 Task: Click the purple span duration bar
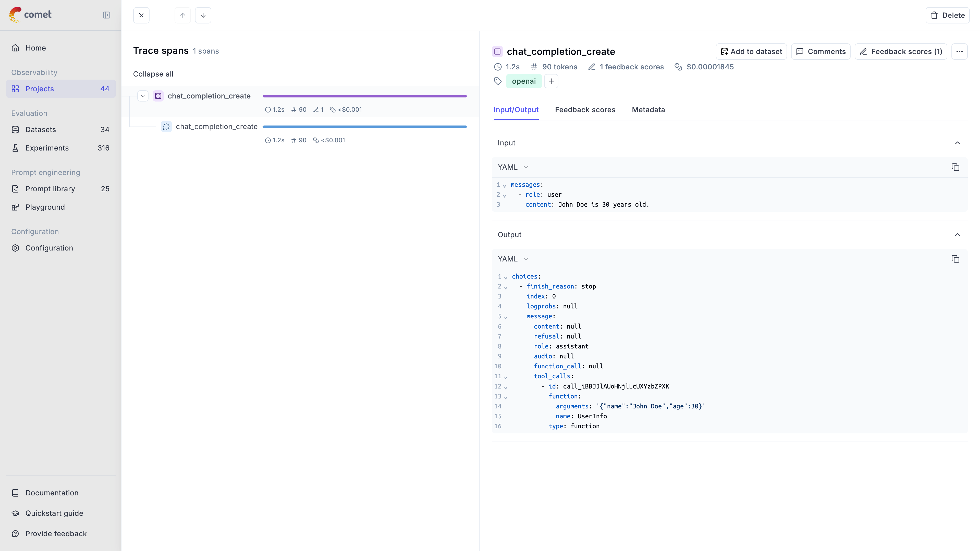click(364, 96)
